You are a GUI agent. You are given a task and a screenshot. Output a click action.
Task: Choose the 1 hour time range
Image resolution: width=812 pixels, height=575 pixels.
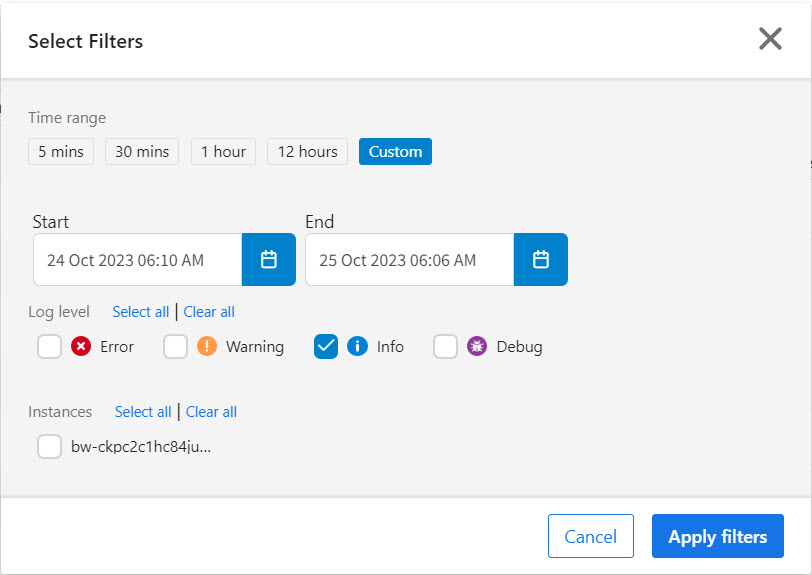click(223, 152)
